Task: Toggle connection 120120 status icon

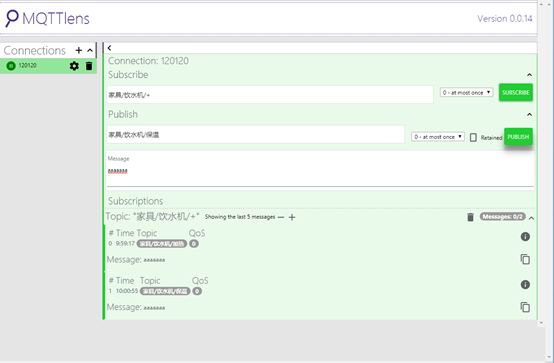Action: (11, 65)
